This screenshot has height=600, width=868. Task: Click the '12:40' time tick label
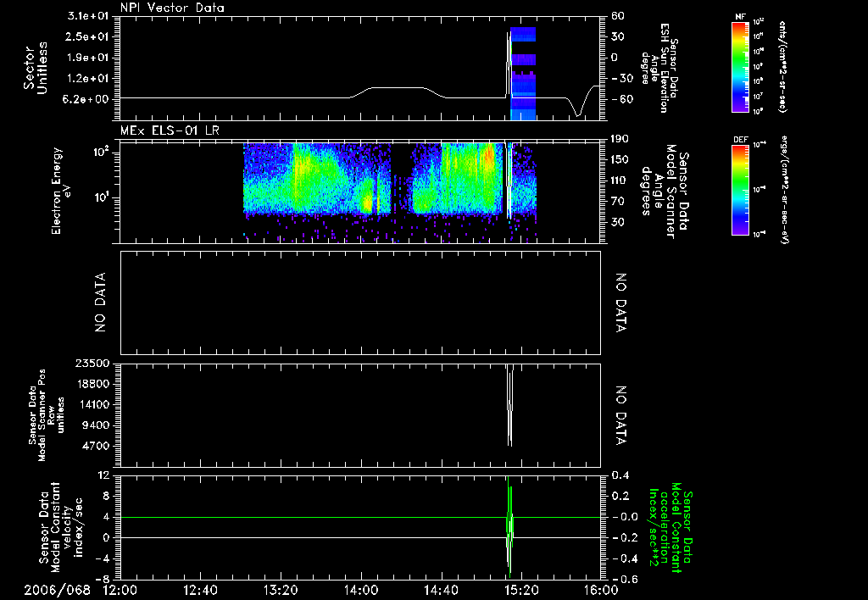click(x=200, y=590)
